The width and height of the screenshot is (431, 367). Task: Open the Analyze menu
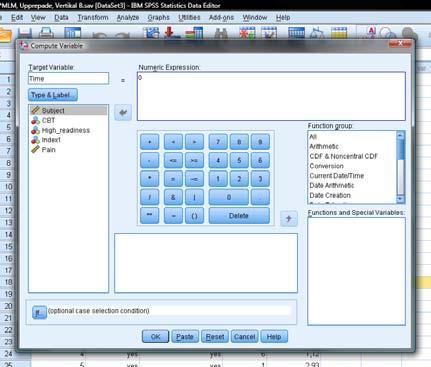(128, 17)
